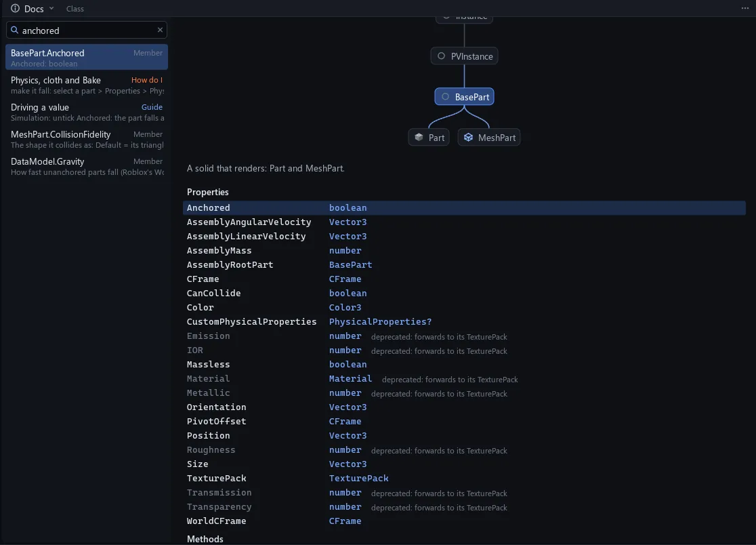Select the deprecated Emission property
This screenshot has height=545, width=756.
(208, 336)
